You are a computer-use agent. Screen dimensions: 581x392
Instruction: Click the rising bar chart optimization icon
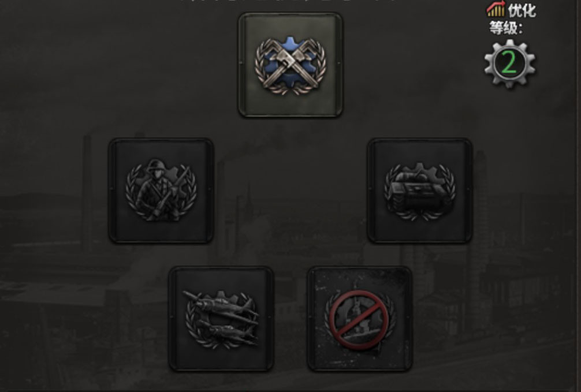(x=496, y=9)
